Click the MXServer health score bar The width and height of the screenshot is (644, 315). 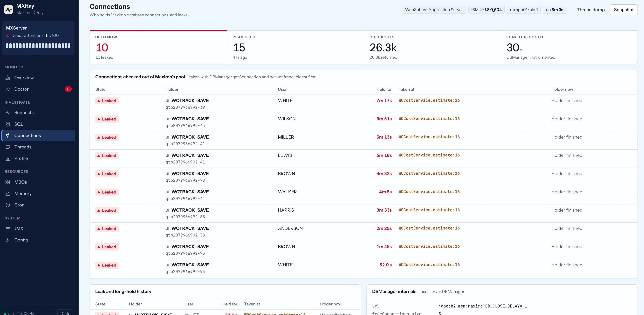click(x=38, y=46)
